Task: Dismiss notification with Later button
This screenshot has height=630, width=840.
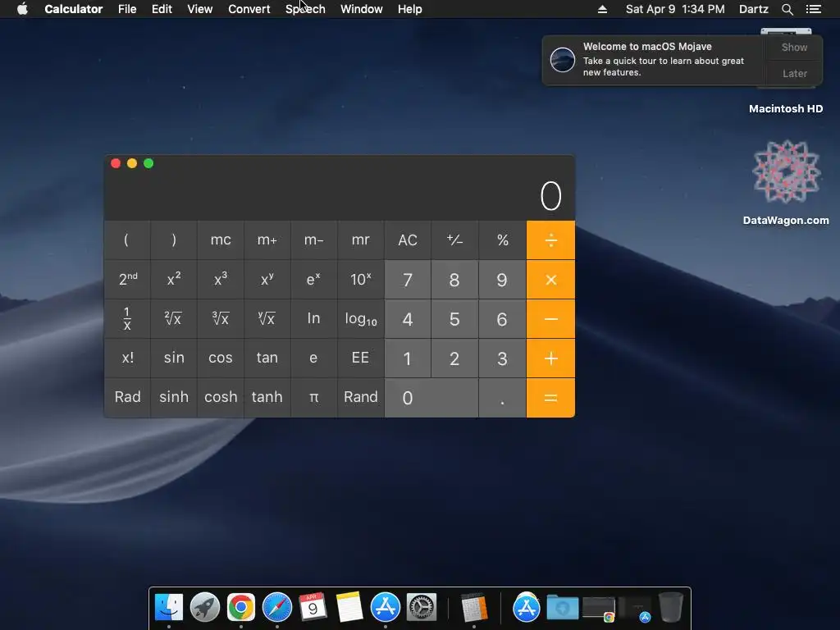Action: [794, 73]
